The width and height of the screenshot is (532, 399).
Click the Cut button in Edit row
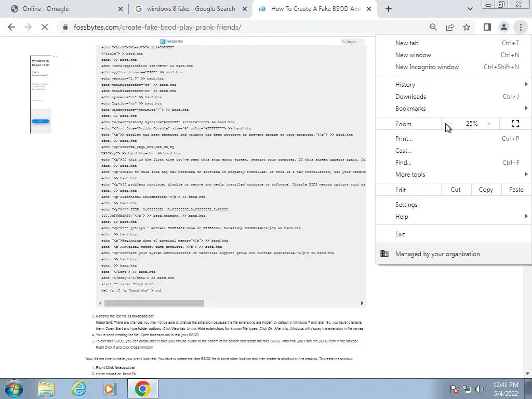click(456, 190)
